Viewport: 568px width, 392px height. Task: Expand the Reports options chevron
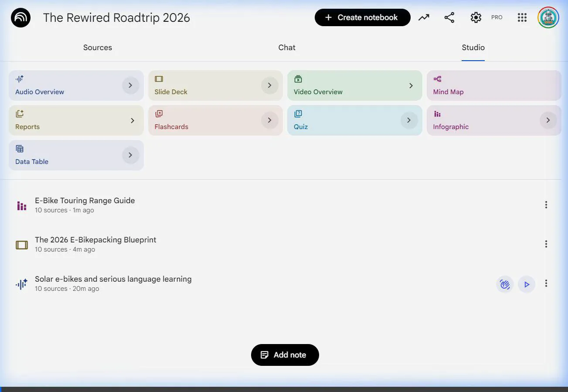pyautogui.click(x=133, y=120)
